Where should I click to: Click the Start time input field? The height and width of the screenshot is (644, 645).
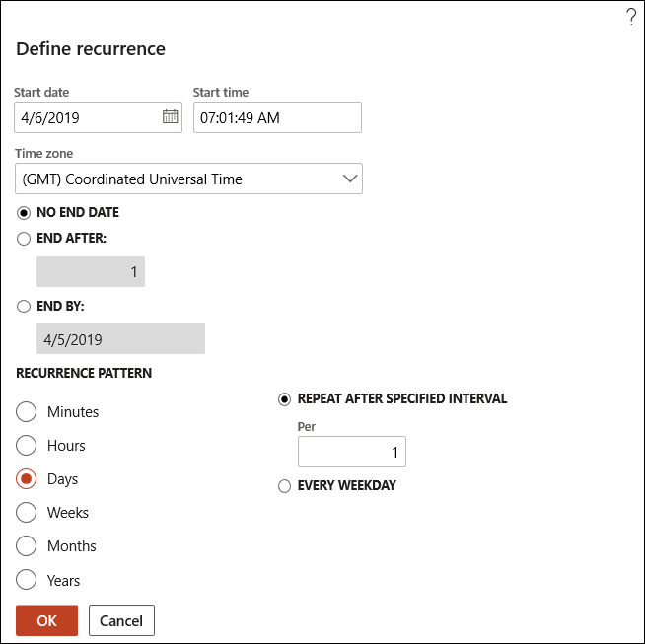pyautogui.click(x=277, y=117)
